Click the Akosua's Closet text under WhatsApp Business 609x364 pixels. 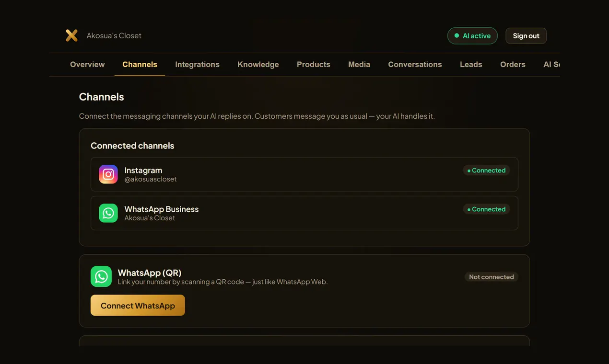tap(150, 218)
